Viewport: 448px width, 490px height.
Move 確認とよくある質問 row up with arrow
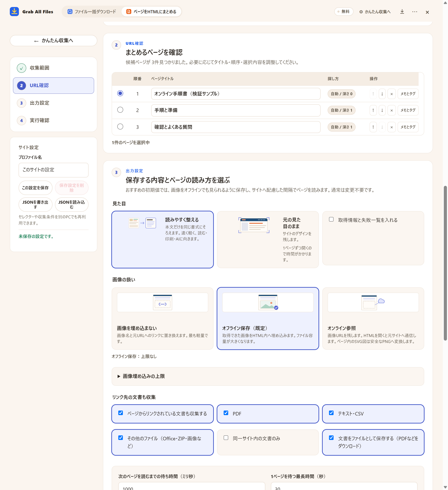(x=373, y=127)
